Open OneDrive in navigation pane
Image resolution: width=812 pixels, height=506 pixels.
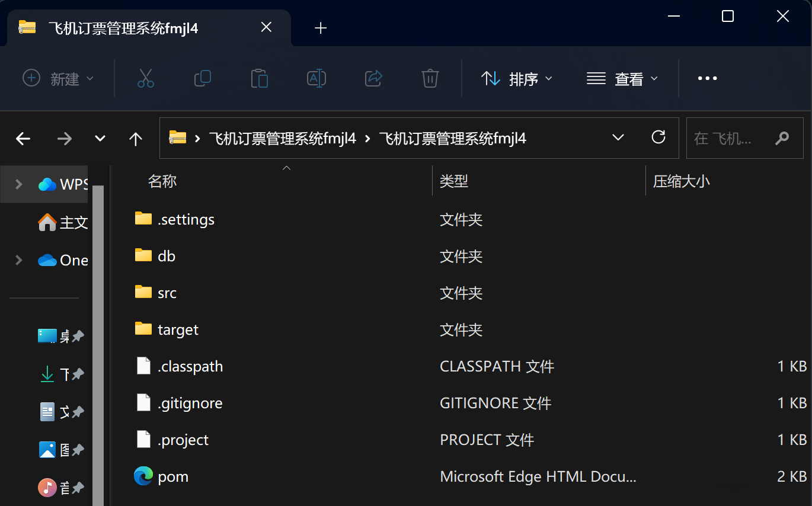pos(63,260)
